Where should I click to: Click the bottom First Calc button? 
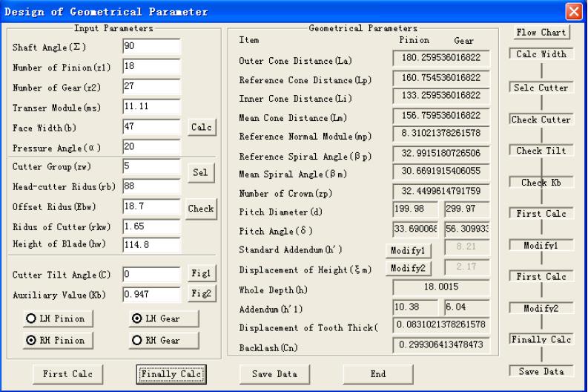click(x=67, y=374)
